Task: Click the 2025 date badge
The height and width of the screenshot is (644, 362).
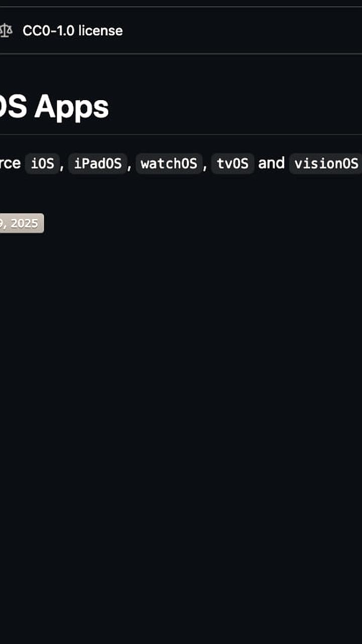Action: (25, 223)
